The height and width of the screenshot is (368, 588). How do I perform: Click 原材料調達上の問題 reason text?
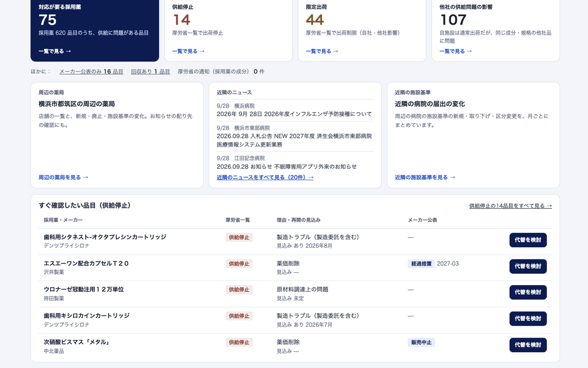[302, 289]
